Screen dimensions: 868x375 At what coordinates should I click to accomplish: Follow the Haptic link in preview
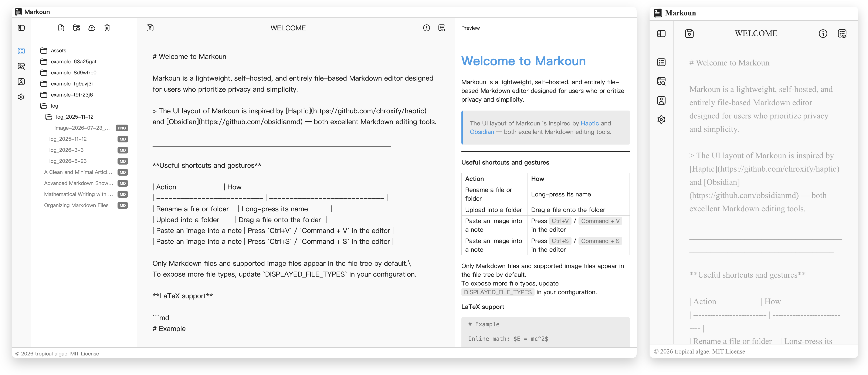589,123
